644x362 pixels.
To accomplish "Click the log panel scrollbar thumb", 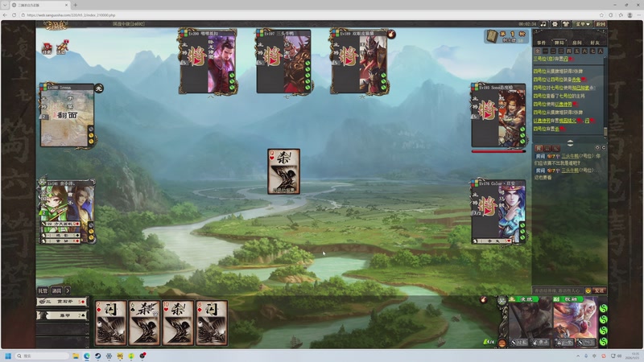I will [605, 131].
